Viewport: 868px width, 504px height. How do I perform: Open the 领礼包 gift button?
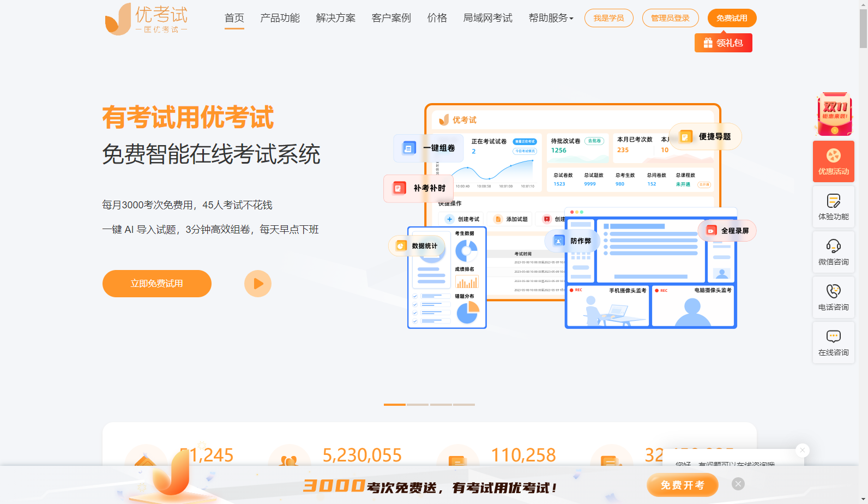tap(723, 43)
